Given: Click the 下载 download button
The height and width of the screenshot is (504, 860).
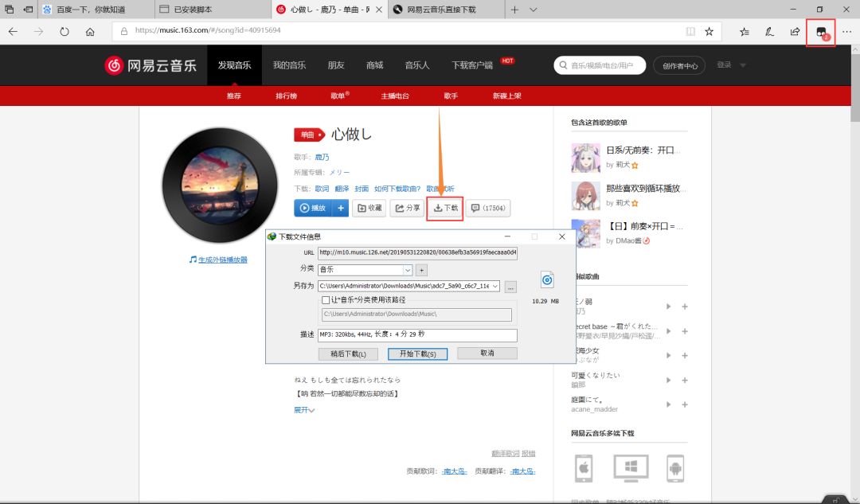Looking at the screenshot, I should (445, 209).
